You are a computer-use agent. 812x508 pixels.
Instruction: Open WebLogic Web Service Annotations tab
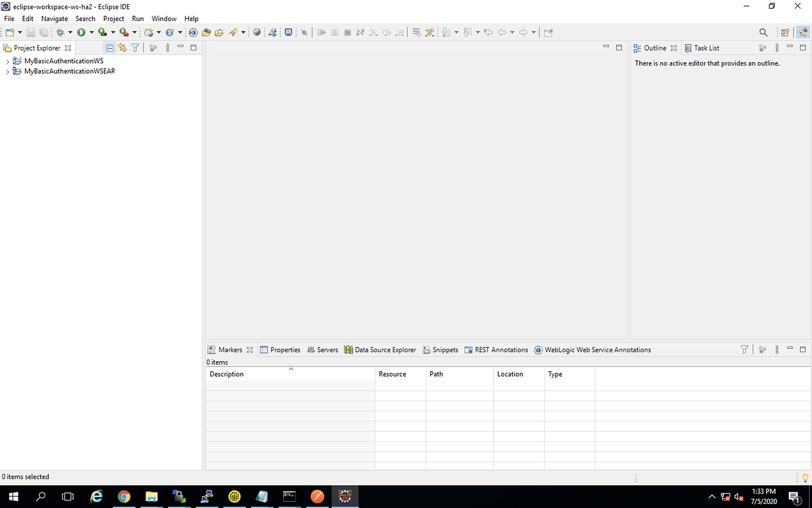click(592, 350)
